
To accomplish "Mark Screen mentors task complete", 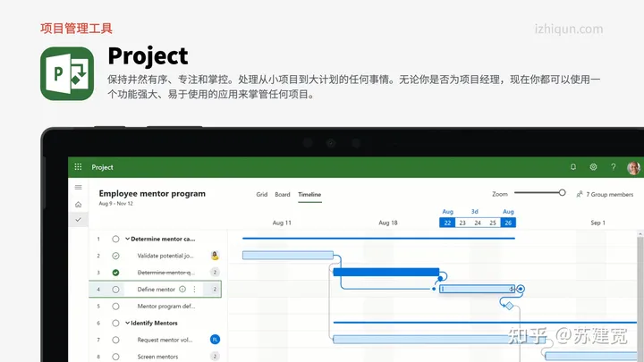I will click(x=115, y=357).
